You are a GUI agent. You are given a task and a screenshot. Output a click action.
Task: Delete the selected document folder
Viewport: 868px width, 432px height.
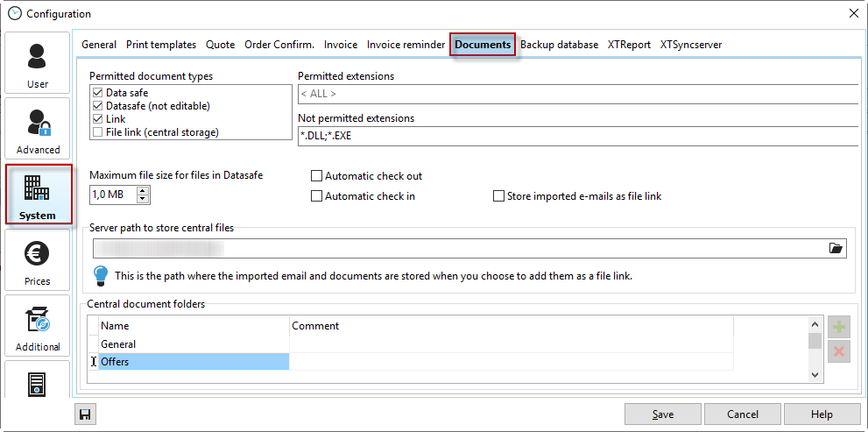click(x=839, y=351)
